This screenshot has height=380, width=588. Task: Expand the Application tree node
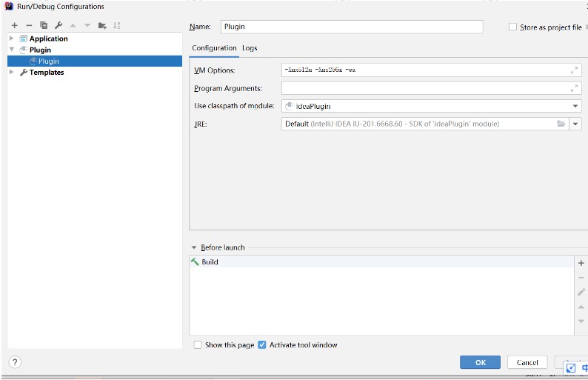12,39
